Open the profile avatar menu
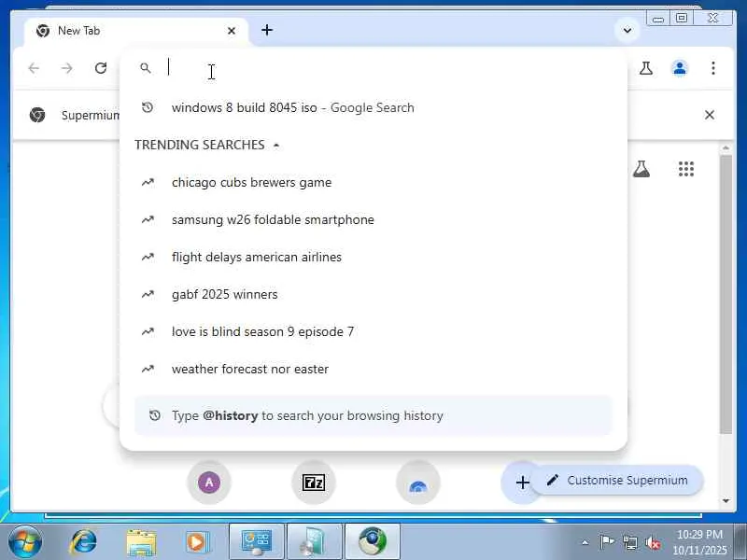Image resolution: width=747 pixels, height=560 pixels. pos(680,68)
